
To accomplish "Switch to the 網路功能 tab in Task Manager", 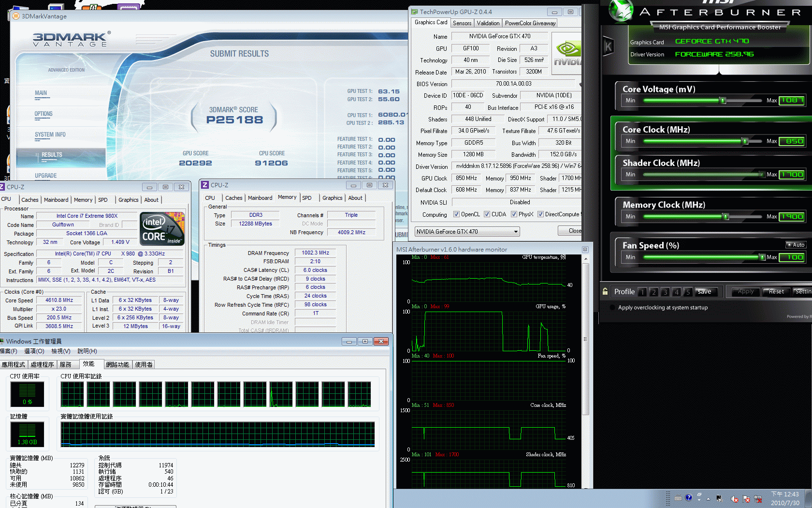I will tap(117, 365).
